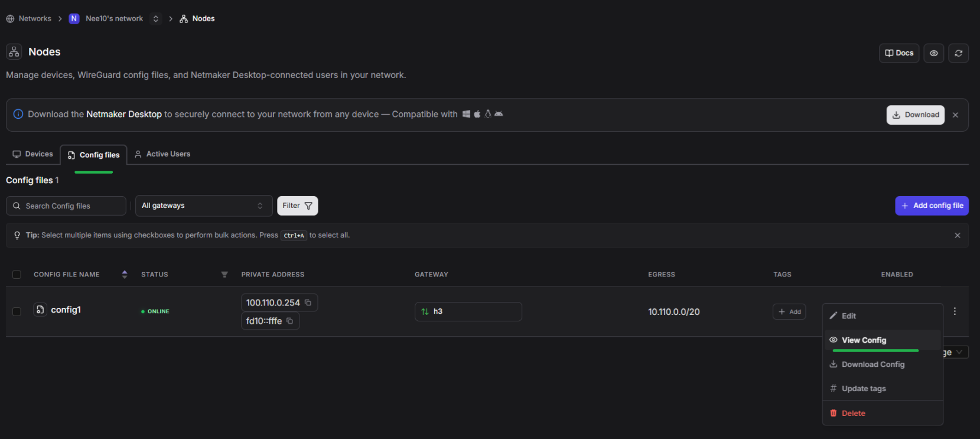Click the Windows platform icon
The width and height of the screenshot is (980, 439).
(466, 113)
